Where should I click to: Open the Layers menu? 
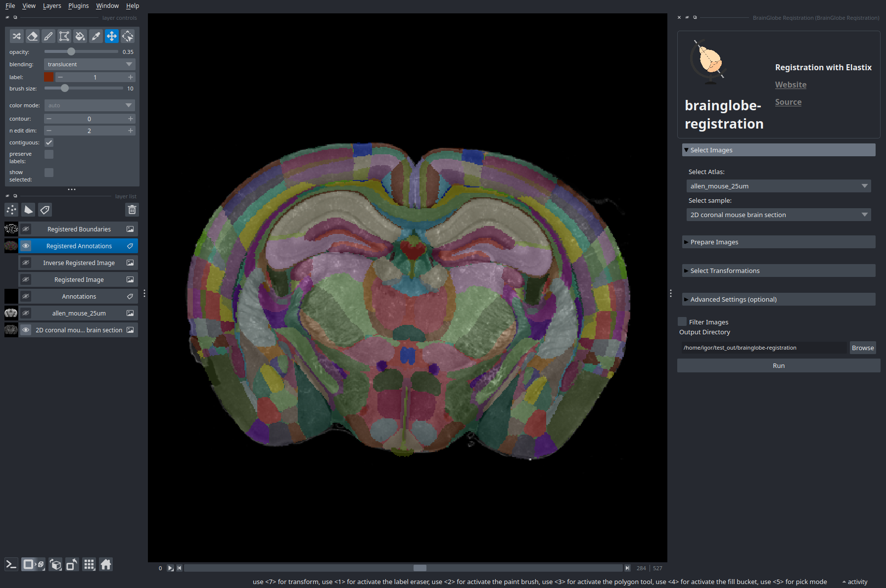(52, 5)
